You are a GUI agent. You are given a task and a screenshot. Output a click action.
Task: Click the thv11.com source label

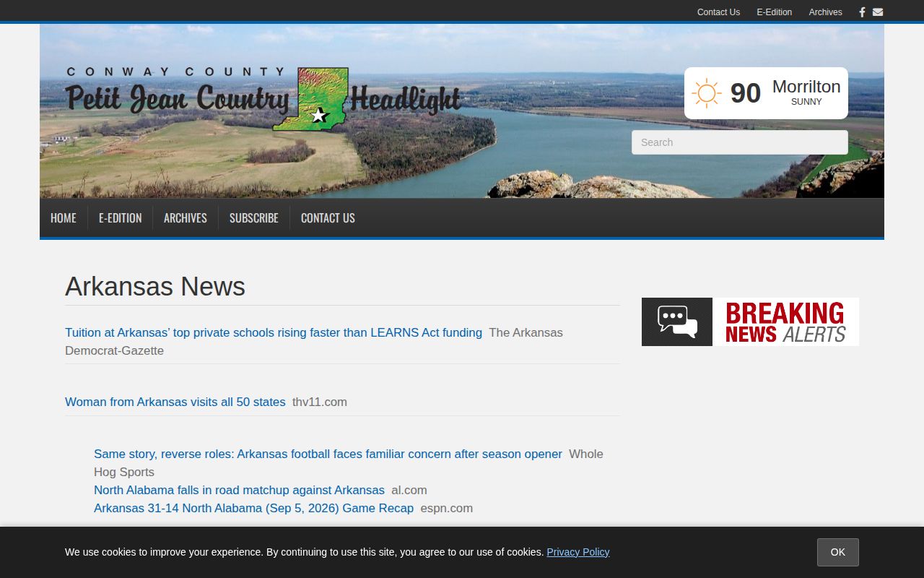[x=320, y=402]
